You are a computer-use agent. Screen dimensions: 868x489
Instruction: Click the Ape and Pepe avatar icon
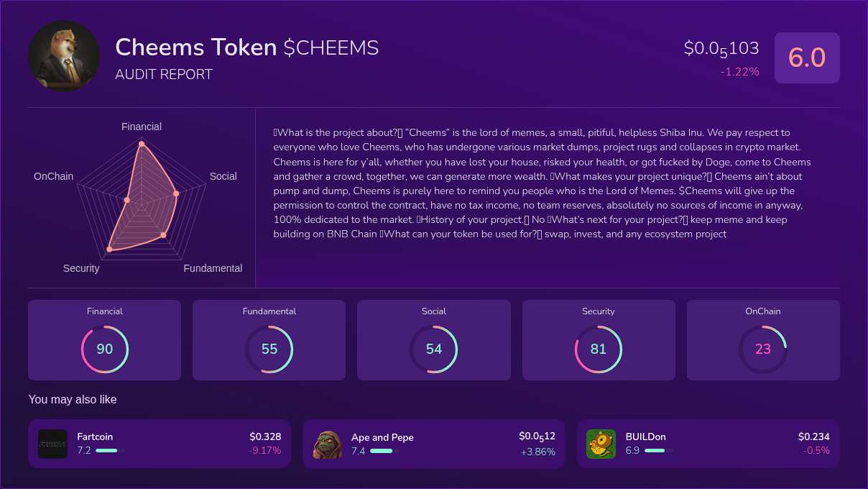pyautogui.click(x=327, y=444)
